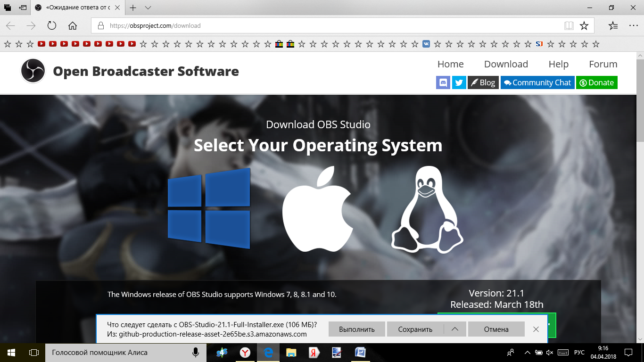Add page to favorites star icon

[x=584, y=26]
